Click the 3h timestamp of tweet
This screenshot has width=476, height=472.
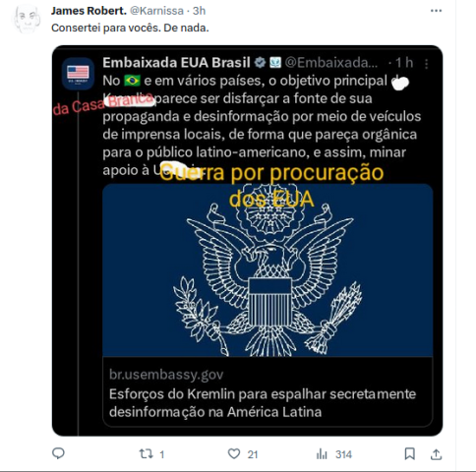[199, 11]
